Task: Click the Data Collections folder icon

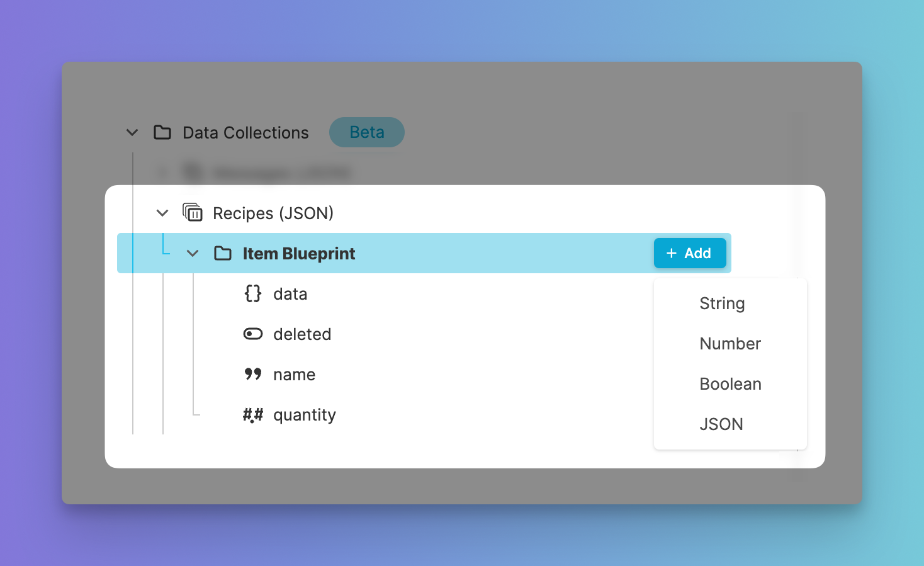Action: (162, 132)
